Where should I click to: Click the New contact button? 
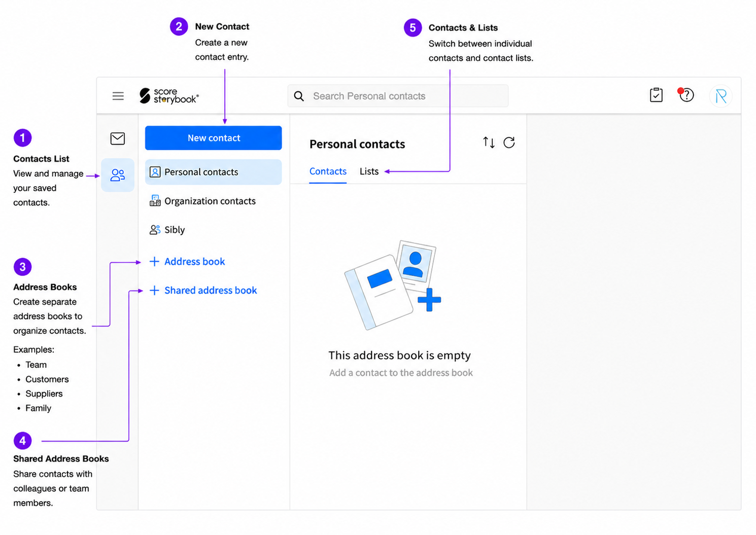coord(213,138)
